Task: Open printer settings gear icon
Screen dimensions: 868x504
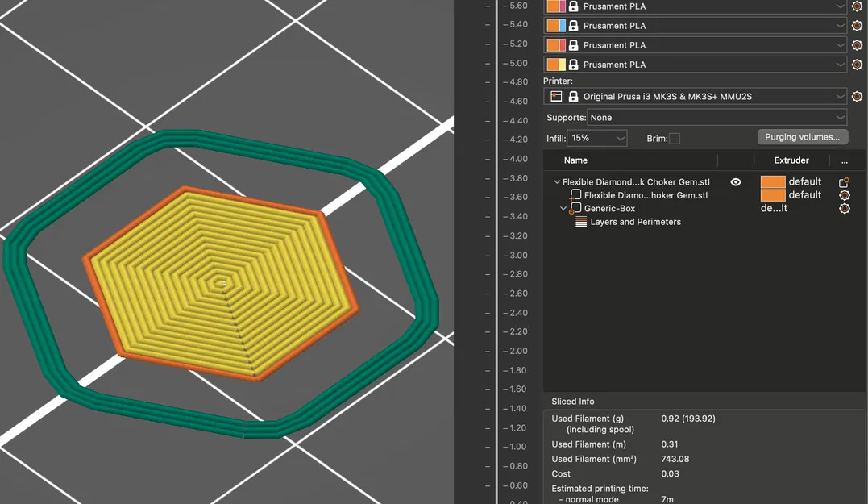Action: point(857,97)
